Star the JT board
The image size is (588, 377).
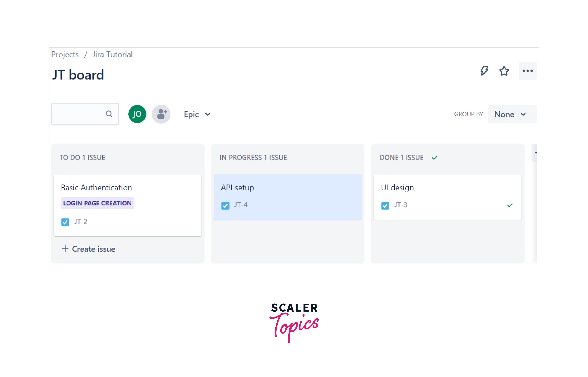click(504, 71)
